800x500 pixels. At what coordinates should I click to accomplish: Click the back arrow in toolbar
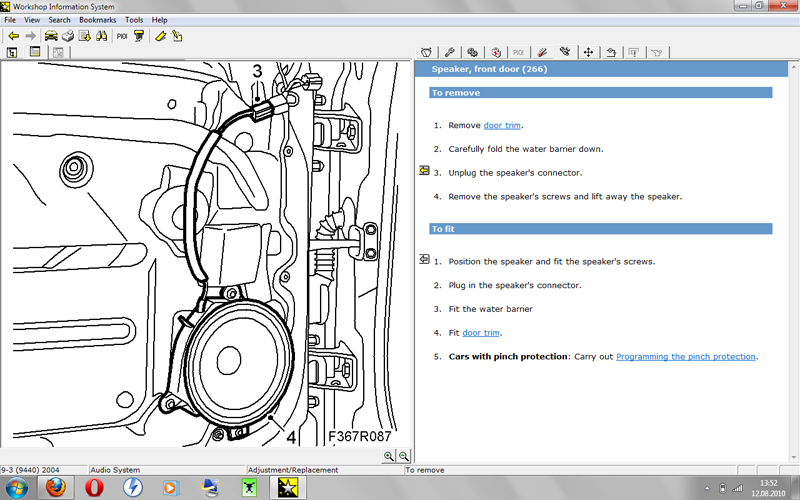coord(13,36)
